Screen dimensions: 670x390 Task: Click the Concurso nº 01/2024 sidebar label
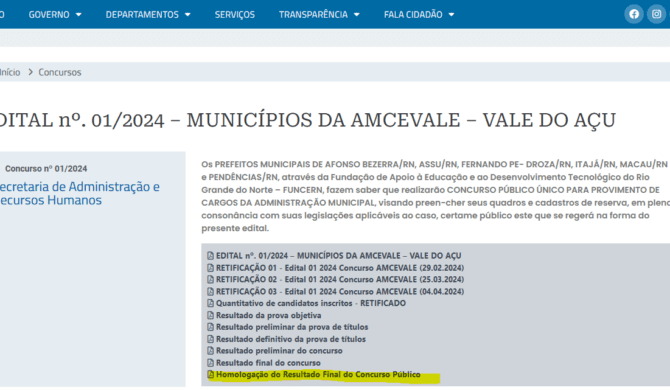pos(46,169)
